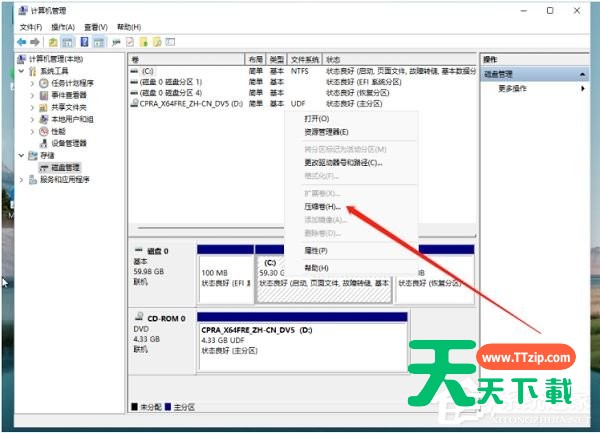Click 更多操作 in the actions pane
The width and height of the screenshot is (600, 433).
(512, 89)
